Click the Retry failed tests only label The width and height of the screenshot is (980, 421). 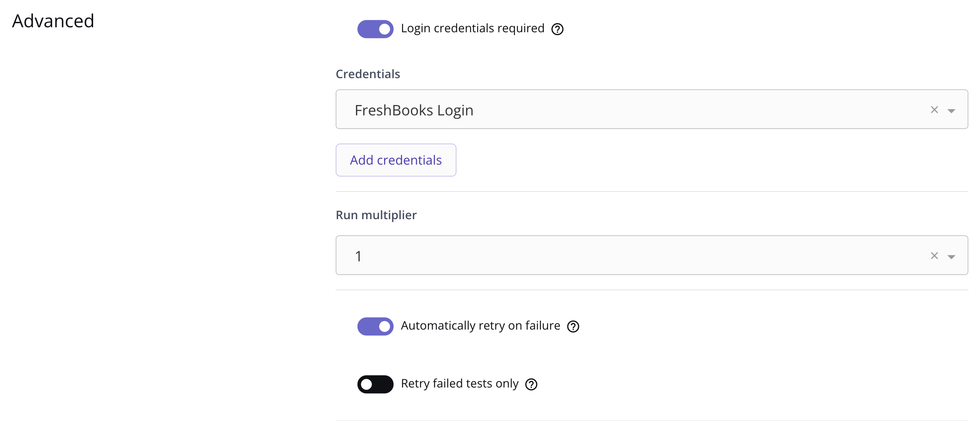tap(460, 384)
